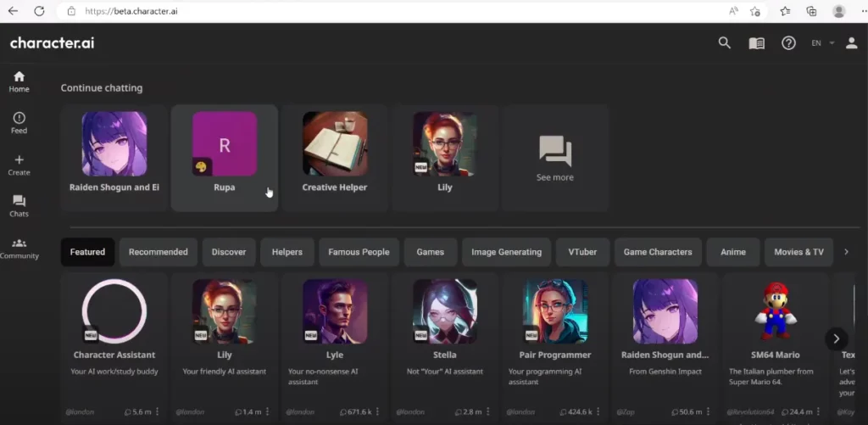This screenshot has height=425, width=868.
Task: Open options menu on Raiden Shogun featured card
Action: pos(708,411)
